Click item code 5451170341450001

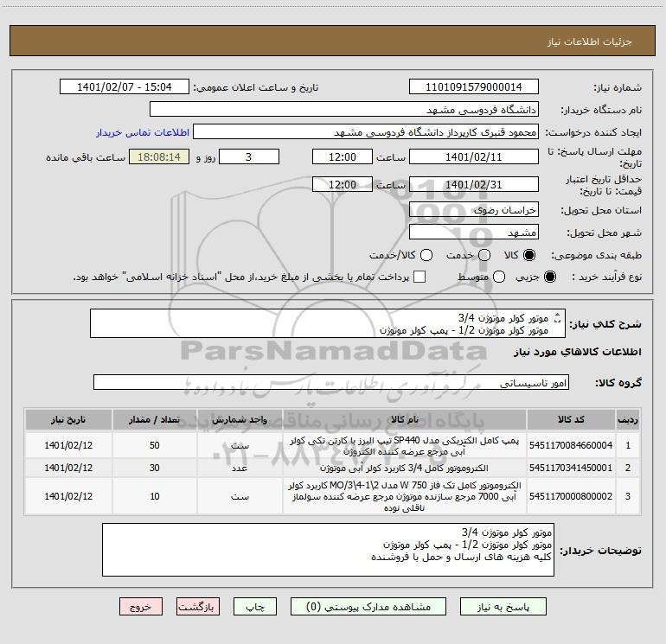(x=571, y=468)
